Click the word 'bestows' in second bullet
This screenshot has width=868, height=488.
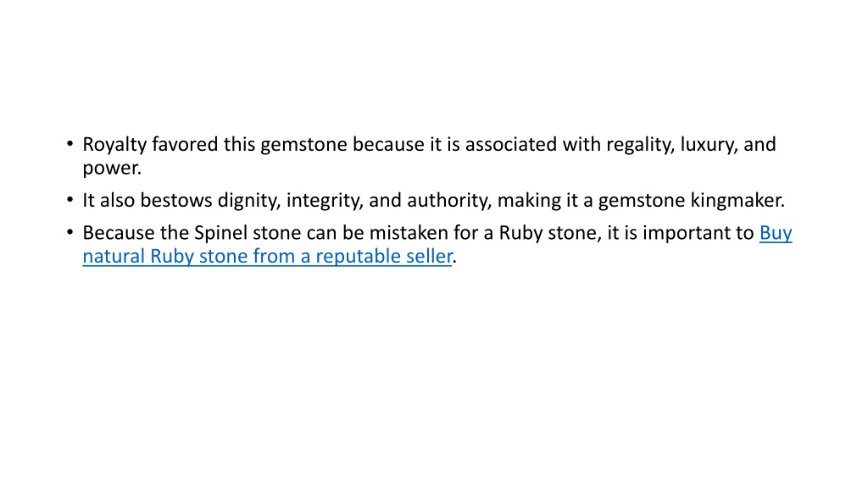pos(176,200)
